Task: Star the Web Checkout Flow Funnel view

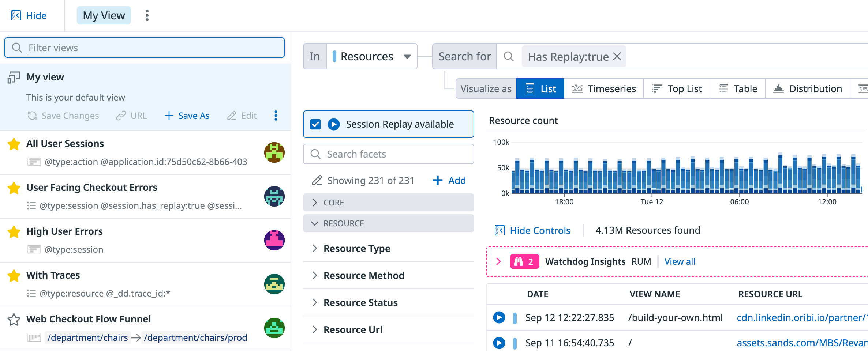Action: (x=14, y=320)
